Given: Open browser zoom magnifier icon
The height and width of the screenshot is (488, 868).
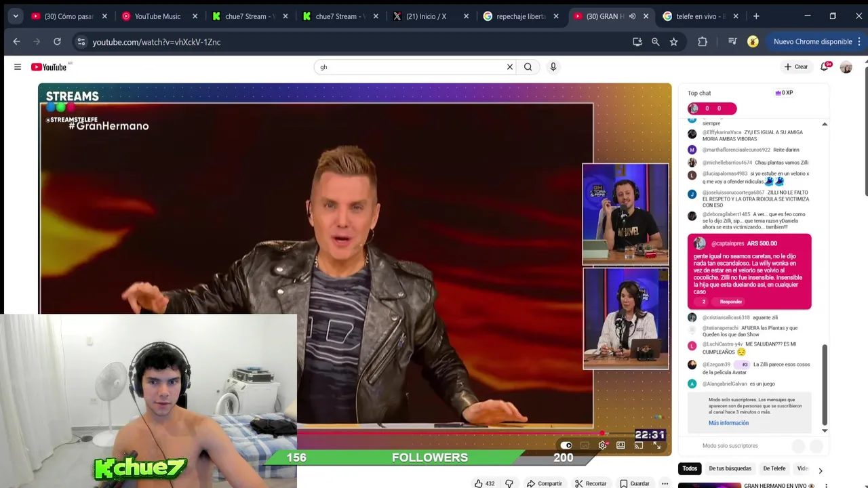Looking at the screenshot, I should click(655, 41).
